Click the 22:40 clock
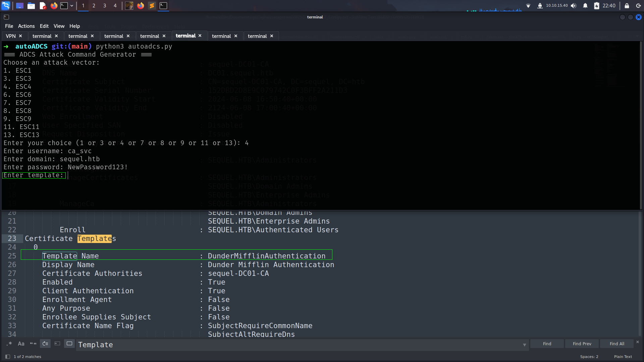644x362 pixels. [x=609, y=6]
